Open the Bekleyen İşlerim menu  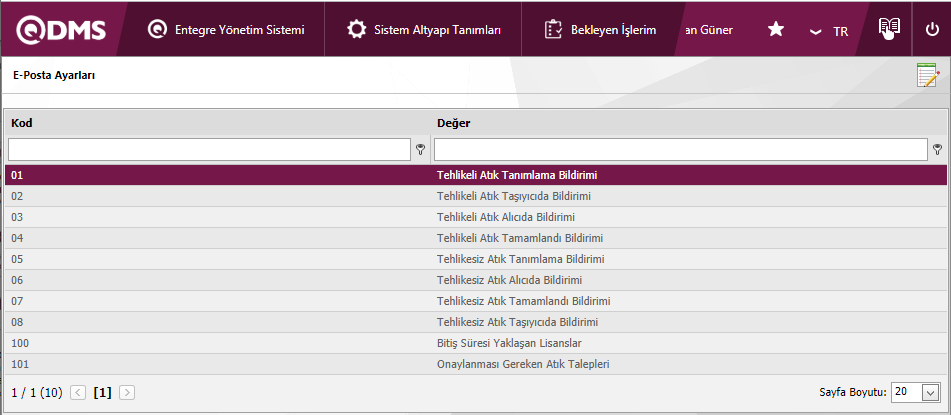(x=600, y=30)
